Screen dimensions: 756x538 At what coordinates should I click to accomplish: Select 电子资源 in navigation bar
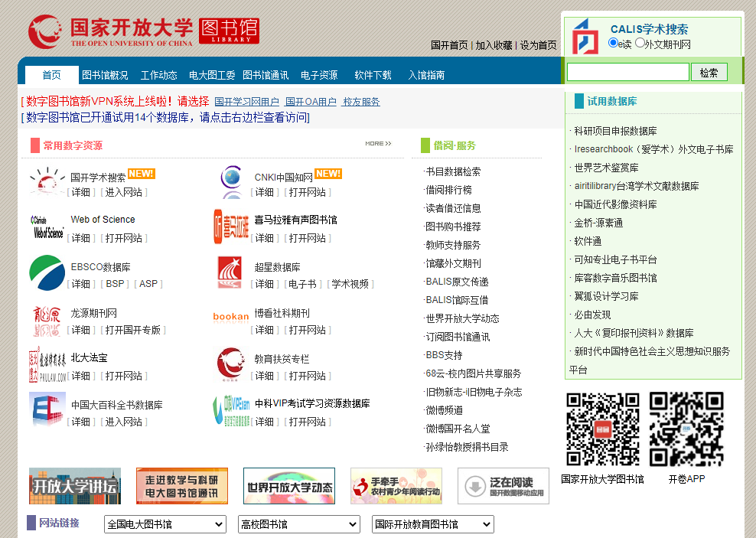[319, 75]
